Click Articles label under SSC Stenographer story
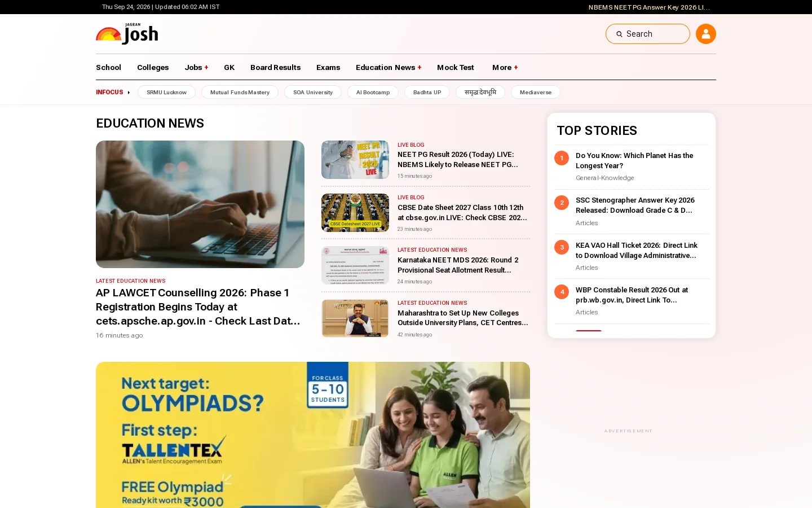Viewport: 812px width, 508px height. point(586,223)
